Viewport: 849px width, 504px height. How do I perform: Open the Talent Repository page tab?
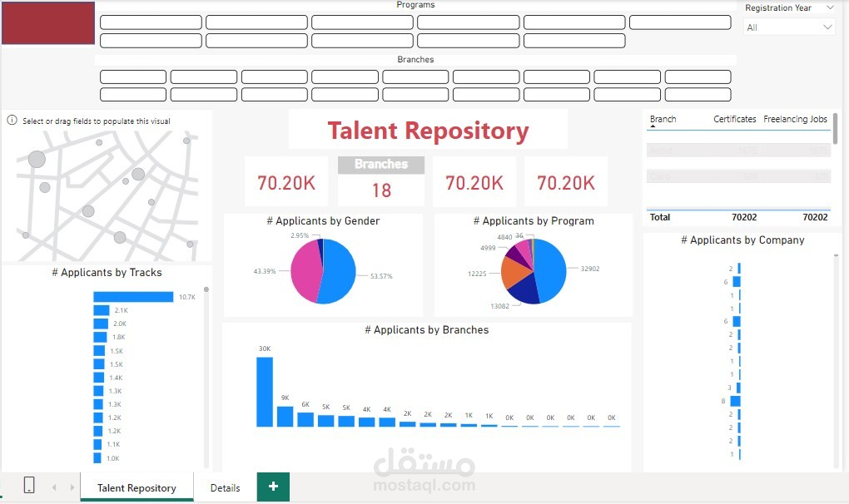[x=137, y=487]
